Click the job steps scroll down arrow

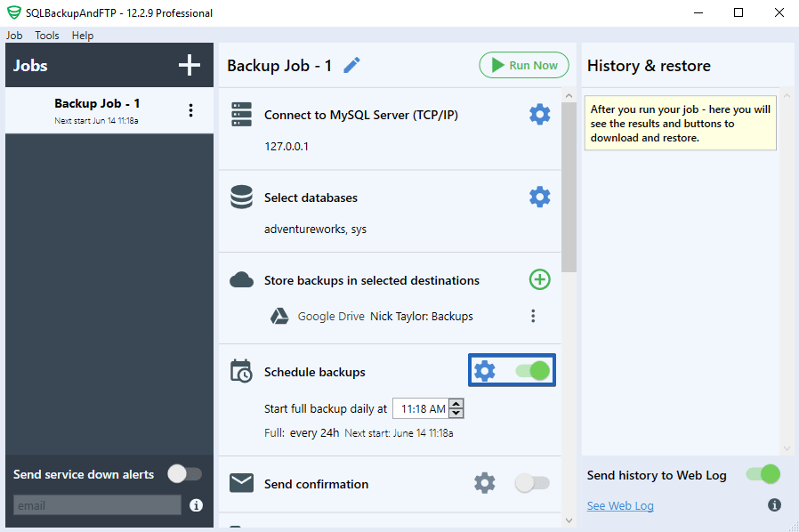(x=569, y=520)
